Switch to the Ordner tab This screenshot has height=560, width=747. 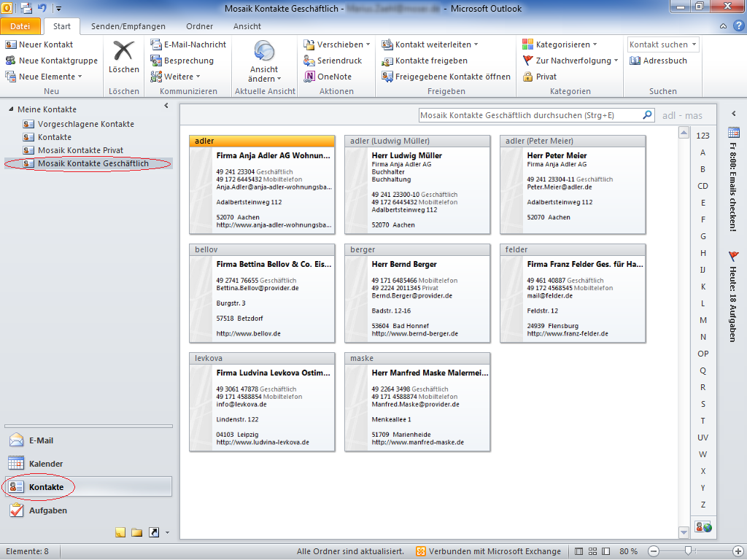tap(199, 26)
